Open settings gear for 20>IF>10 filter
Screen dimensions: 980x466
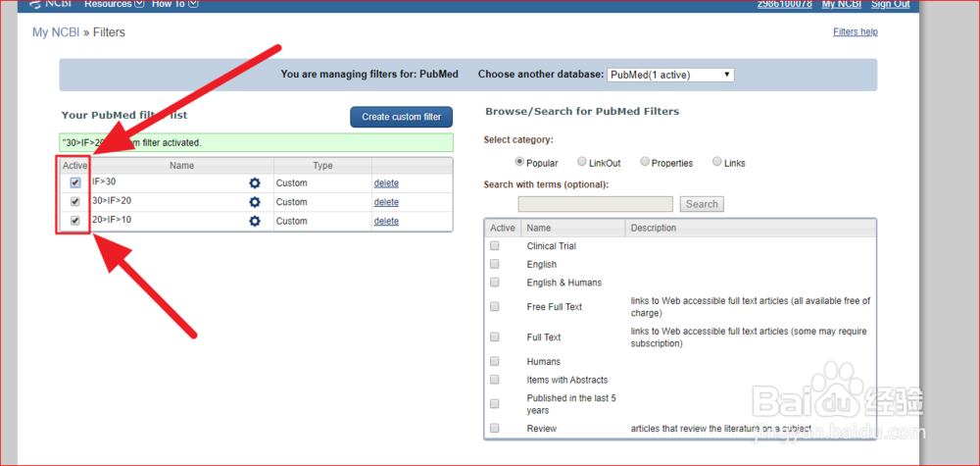255,221
